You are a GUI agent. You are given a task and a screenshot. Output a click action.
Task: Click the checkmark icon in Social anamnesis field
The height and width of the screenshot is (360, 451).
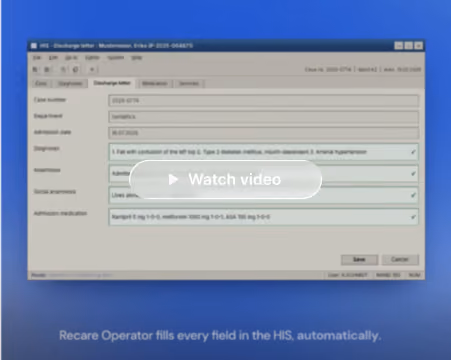(413, 195)
